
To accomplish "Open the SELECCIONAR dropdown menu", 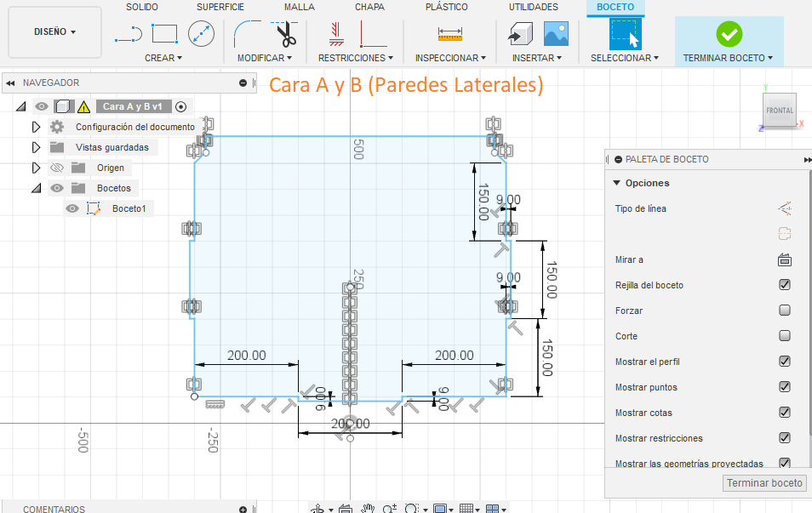I will pos(625,58).
